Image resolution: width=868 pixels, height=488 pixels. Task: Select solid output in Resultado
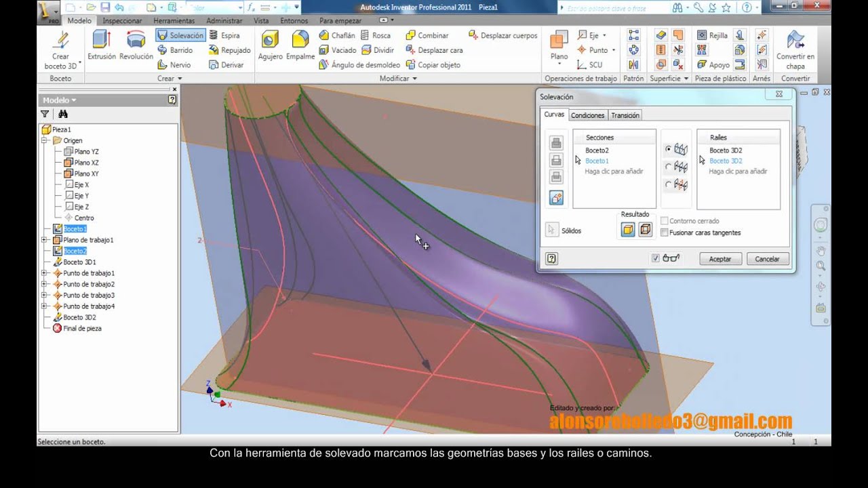click(628, 230)
